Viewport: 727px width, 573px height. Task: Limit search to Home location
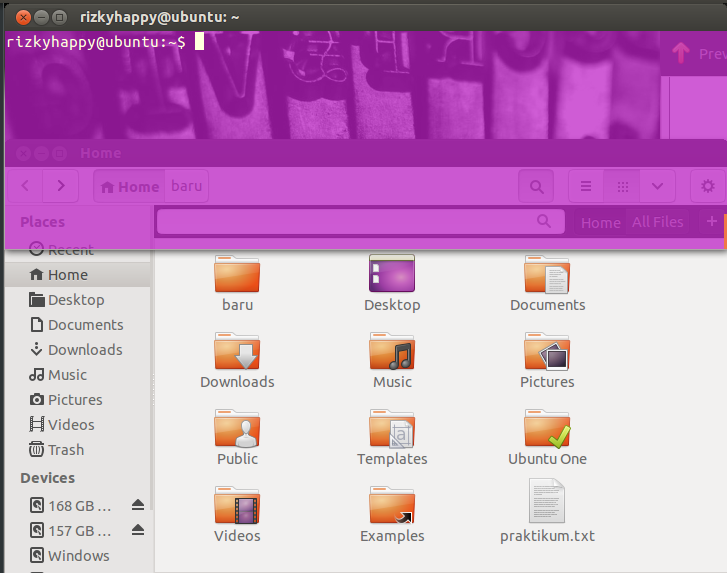pyautogui.click(x=600, y=222)
